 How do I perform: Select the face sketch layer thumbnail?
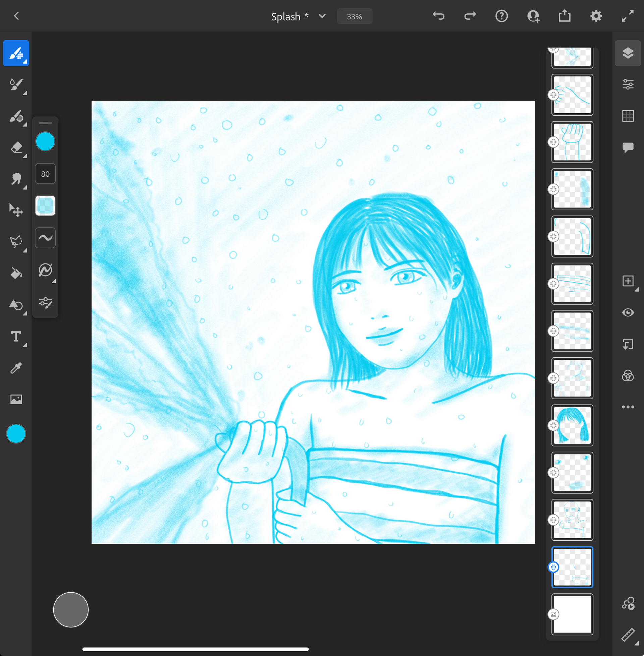tap(572, 520)
